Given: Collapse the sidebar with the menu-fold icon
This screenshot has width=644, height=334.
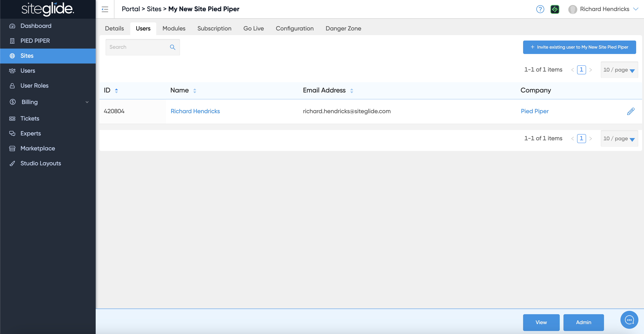Looking at the screenshot, I should tap(105, 10).
